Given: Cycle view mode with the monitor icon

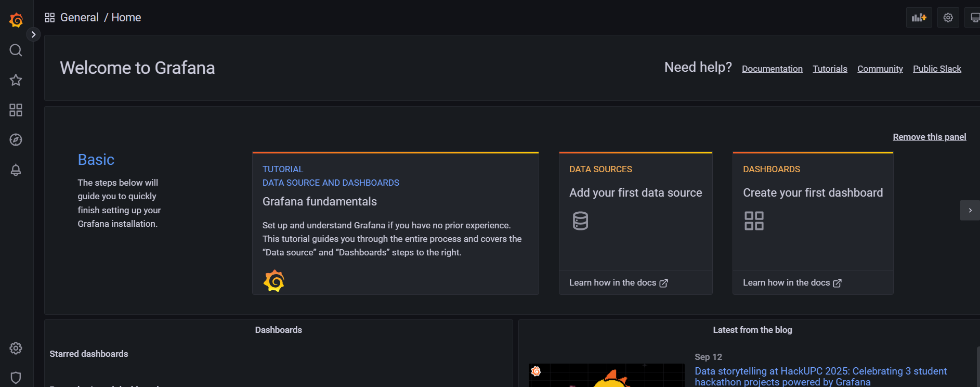Looking at the screenshot, I should coord(973,18).
